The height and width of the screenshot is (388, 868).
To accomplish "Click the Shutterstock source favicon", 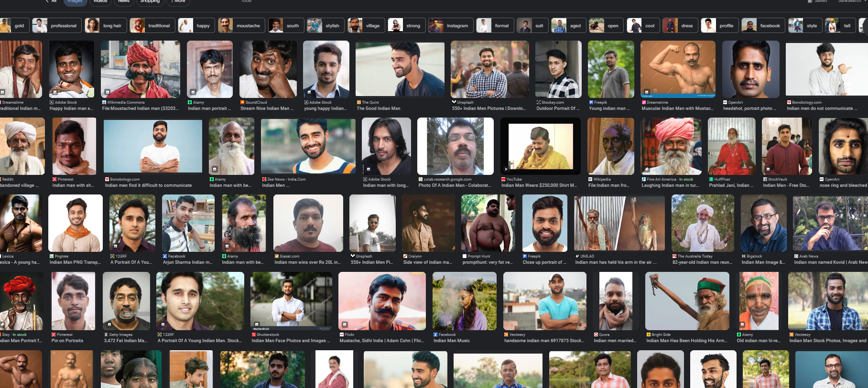I will tap(254, 334).
